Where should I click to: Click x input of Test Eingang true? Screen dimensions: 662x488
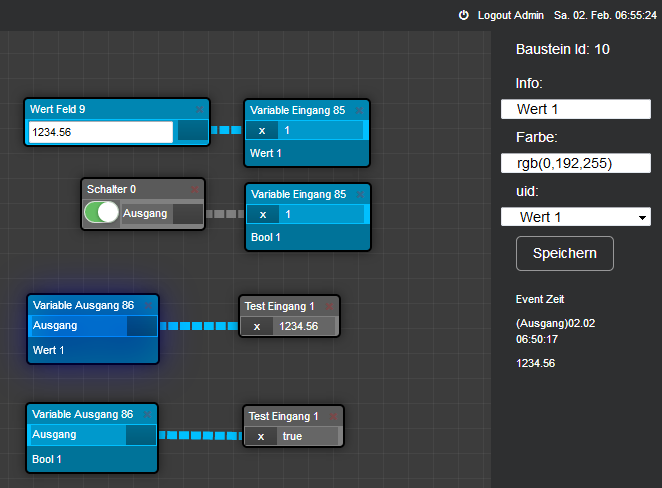[261, 436]
